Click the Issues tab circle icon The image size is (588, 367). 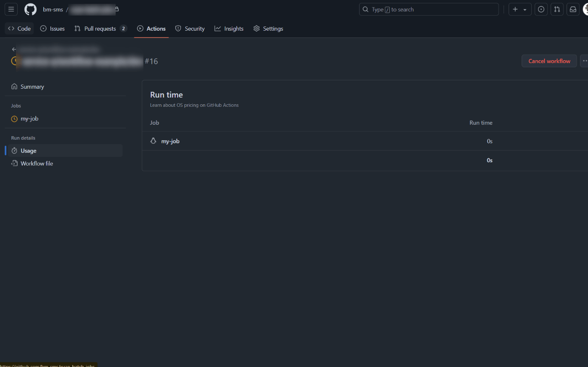coord(43,29)
